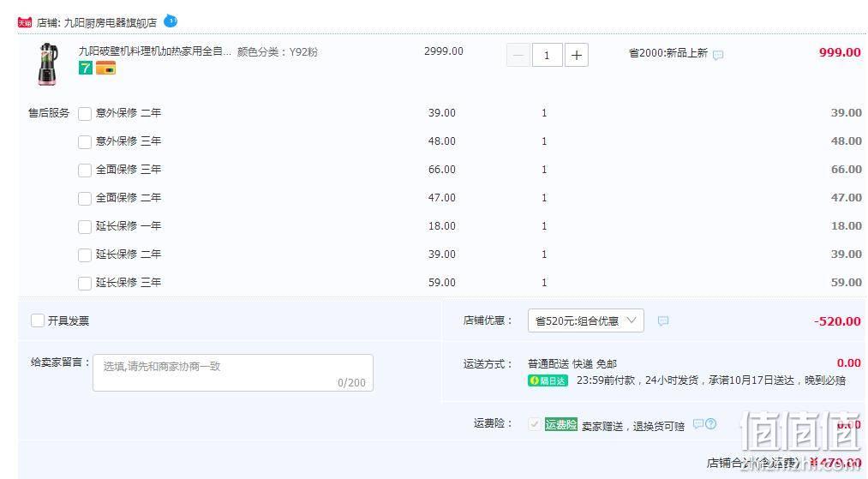
Task: Open the 九阳厨房电器旗舰店 store link
Action: click(111, 22)
